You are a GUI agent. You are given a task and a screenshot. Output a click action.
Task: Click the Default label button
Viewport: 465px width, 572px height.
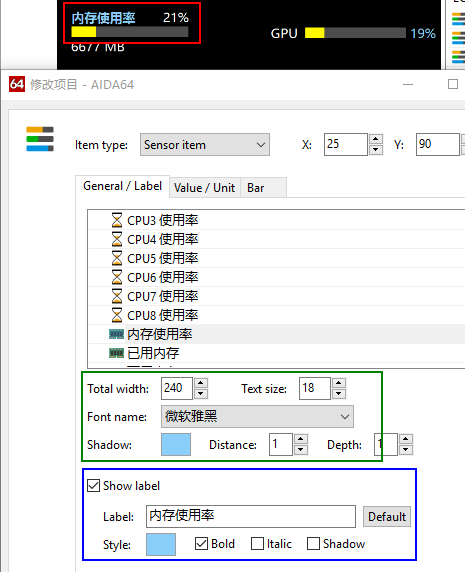click(x=387, y=517)
